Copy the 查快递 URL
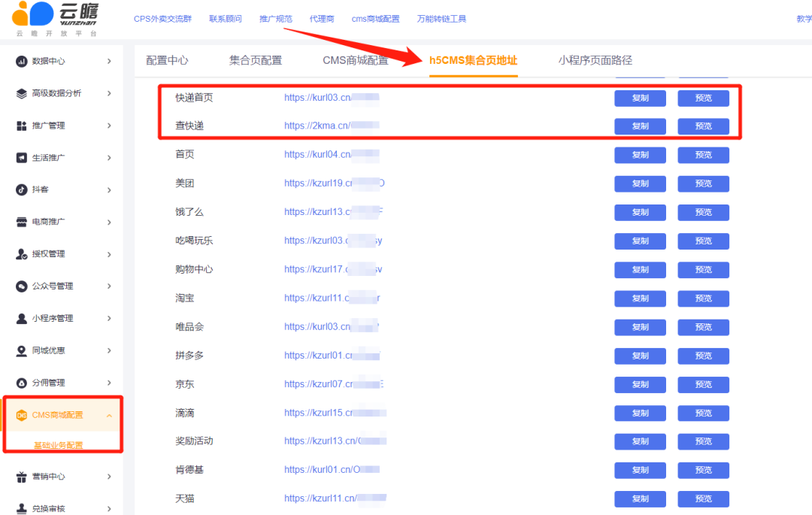 [x=640, y=126]
